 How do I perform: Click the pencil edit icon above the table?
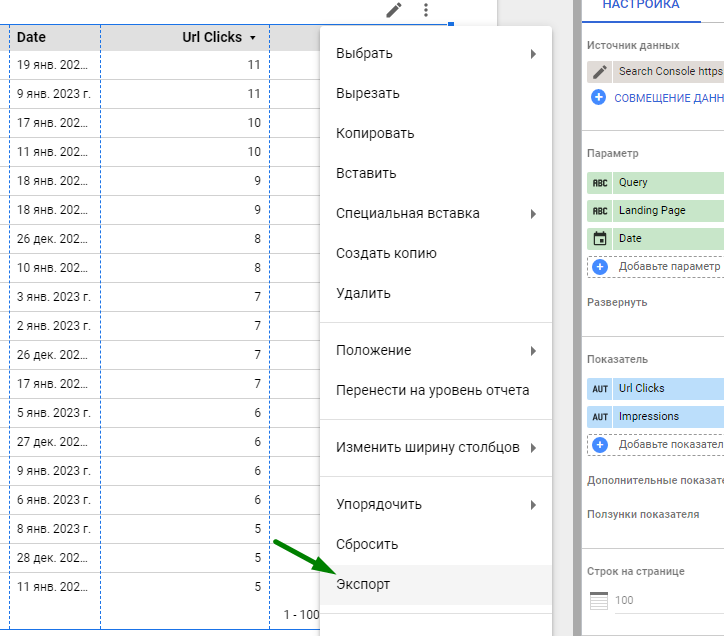[394, 10]
